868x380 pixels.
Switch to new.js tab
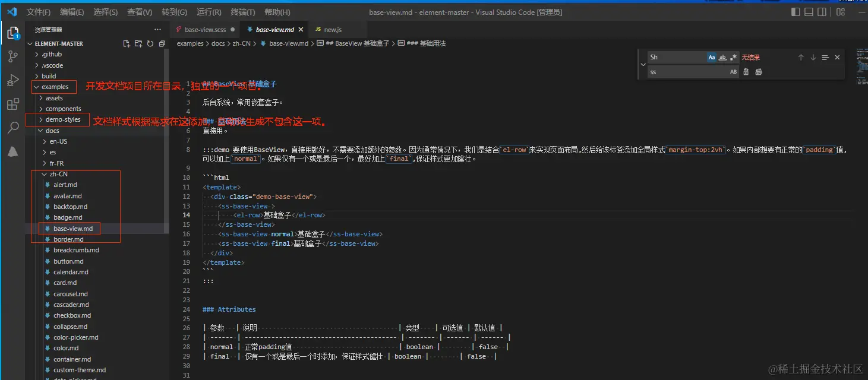pyautogui.click(x=333, y=30)
